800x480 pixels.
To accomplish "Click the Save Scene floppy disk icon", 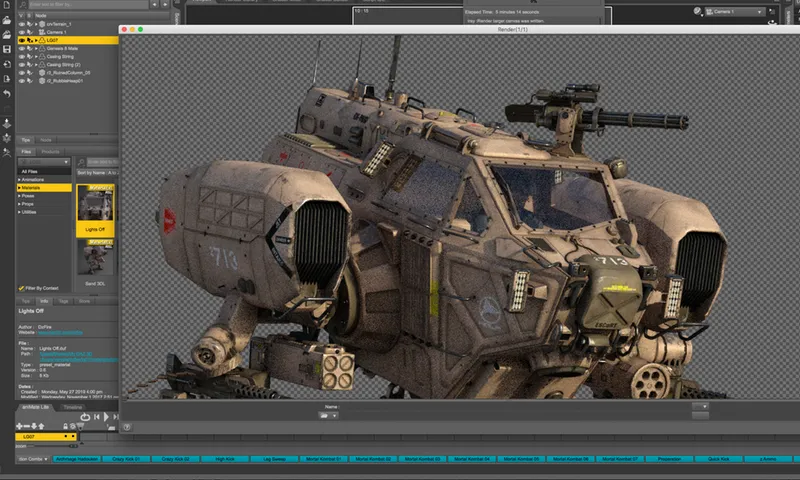I will pos(7,49).
